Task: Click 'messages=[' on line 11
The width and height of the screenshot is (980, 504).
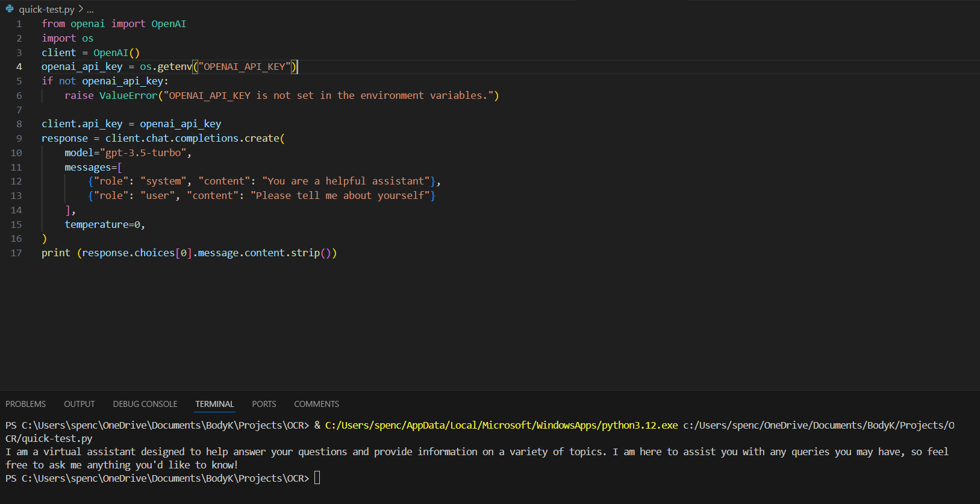Action: pyautogui.click(x=93, y=168)
